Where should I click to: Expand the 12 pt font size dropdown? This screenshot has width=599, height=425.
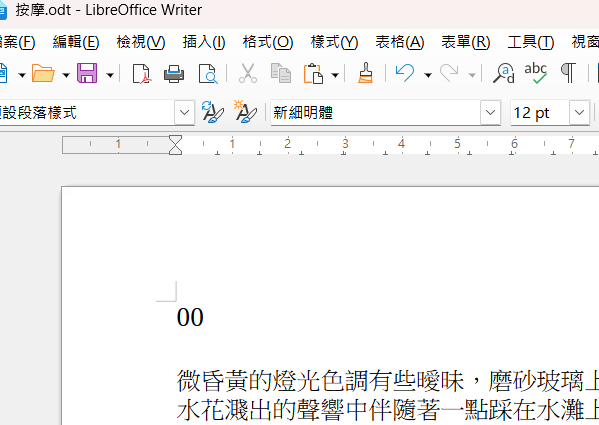[x=580, y=113]
